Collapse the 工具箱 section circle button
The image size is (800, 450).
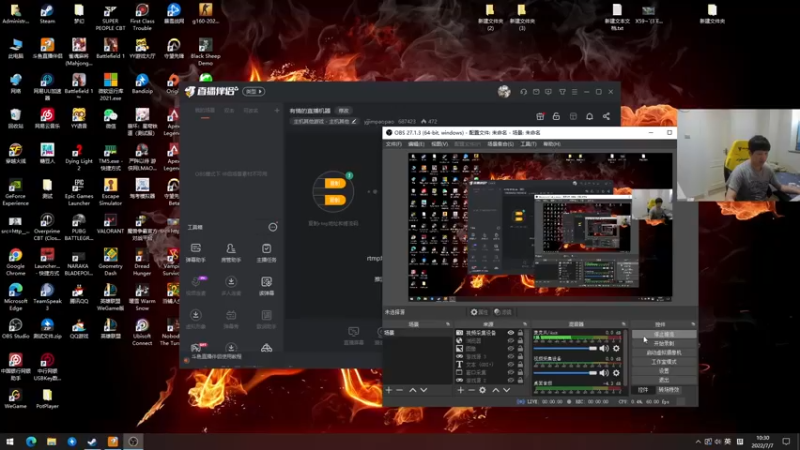(x=273, y=227)
